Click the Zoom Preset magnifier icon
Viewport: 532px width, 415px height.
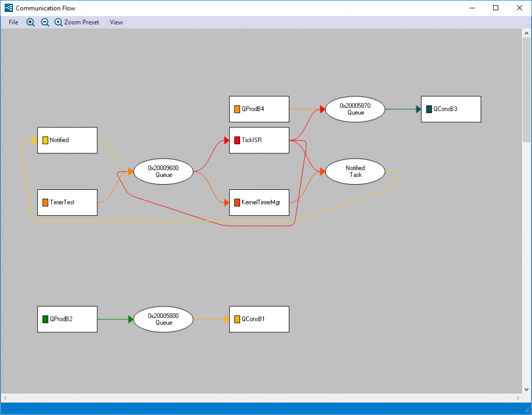(59, 22)
